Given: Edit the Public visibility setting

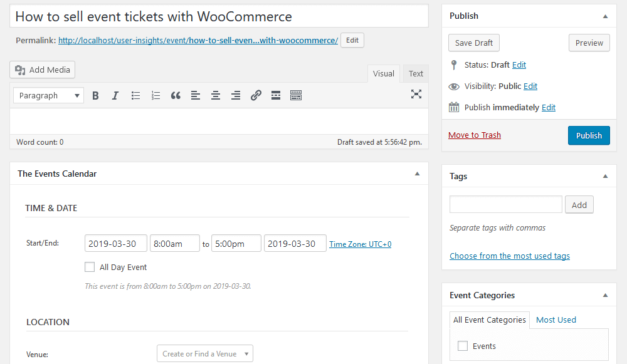Looking at the screenshot, I should pyautogui.click(x=530, y=86).
